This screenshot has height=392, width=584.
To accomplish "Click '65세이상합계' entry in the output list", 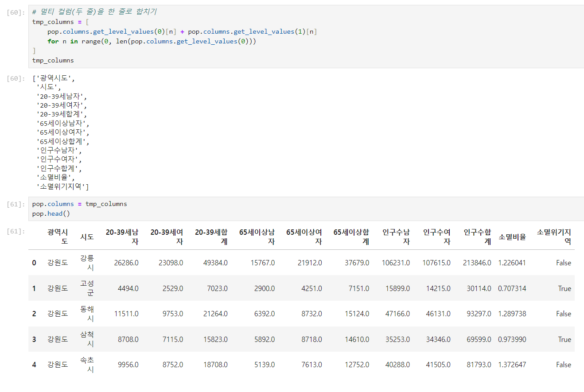I will pos(63,141).
